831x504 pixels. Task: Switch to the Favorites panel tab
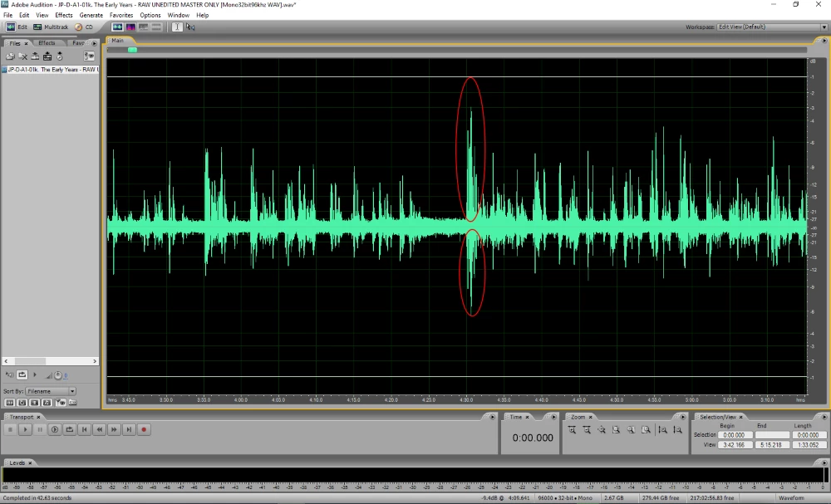[x=78, y=43]
